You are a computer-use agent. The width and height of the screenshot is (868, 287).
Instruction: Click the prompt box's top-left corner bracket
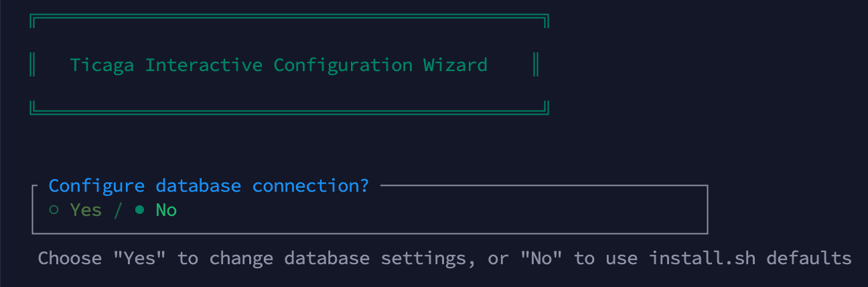[x=33, y=186]
